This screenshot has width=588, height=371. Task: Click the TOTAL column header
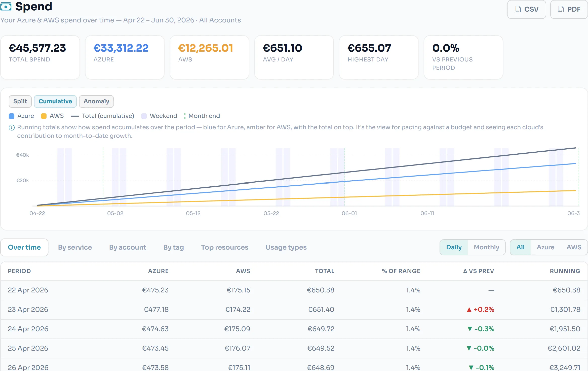pyautogui.click(x=325, y=271)
